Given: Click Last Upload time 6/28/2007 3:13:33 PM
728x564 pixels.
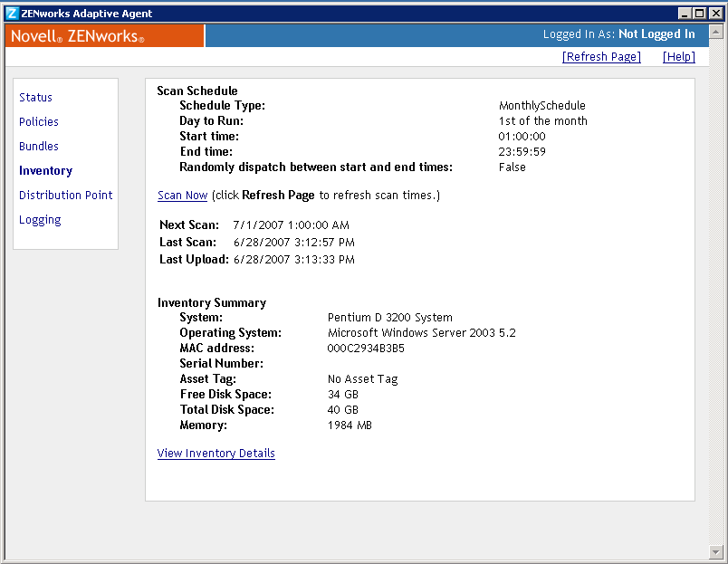Looking at the screenshot, I should [294, 260].
